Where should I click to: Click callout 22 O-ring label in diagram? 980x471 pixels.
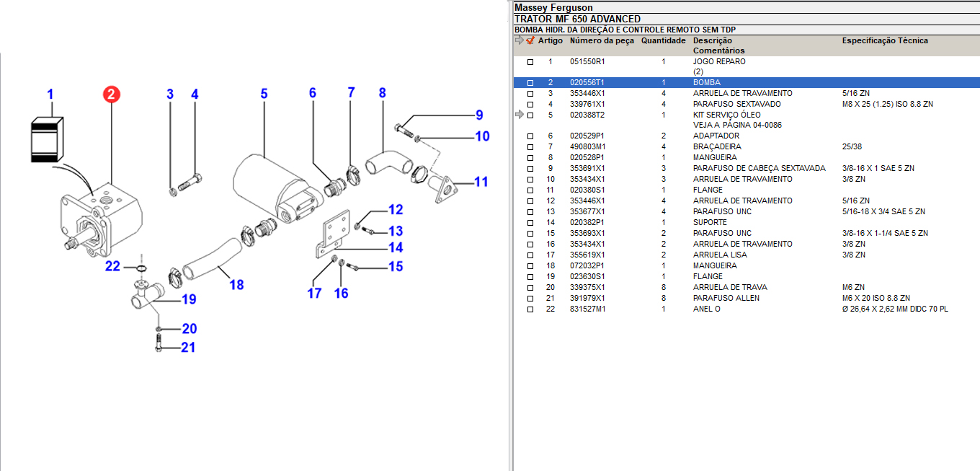(x=112, y=266)
